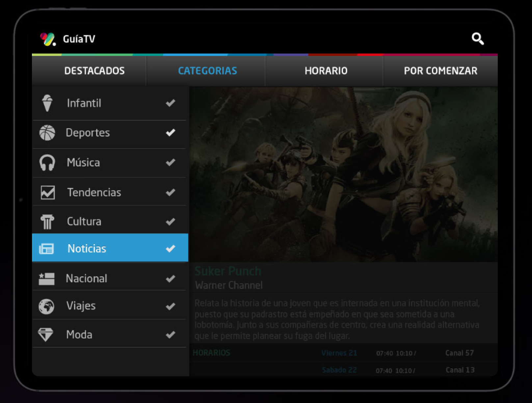Click the GuíaTV heart logo
The height and width of the screenshot is (403, 532).
(x=48, y=39)
